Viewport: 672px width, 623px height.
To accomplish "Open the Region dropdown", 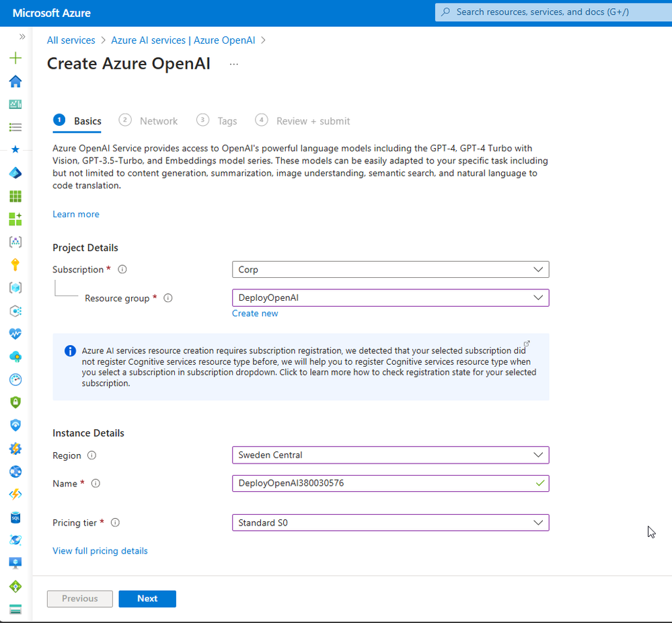I will click(390, 455).
